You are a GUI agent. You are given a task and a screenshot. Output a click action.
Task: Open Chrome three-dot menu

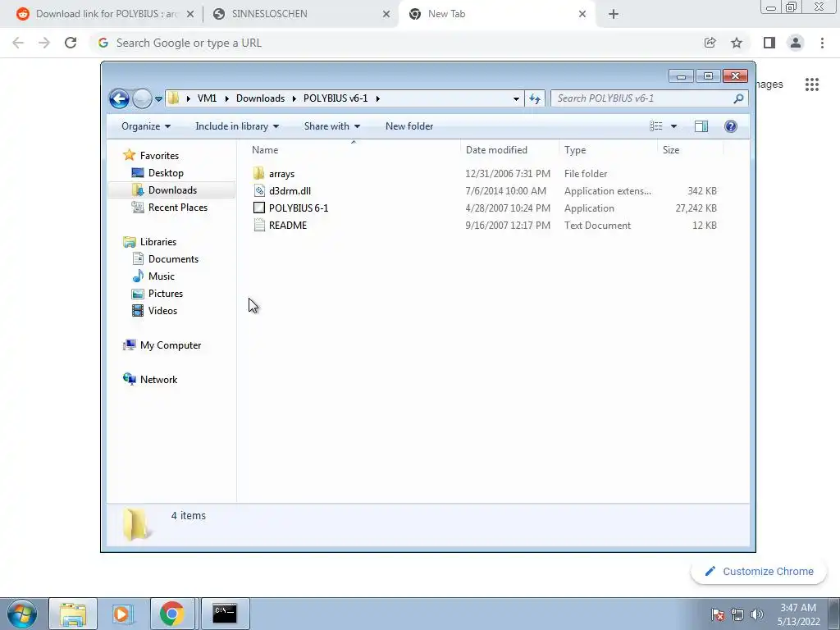click(x=822, y=43)
